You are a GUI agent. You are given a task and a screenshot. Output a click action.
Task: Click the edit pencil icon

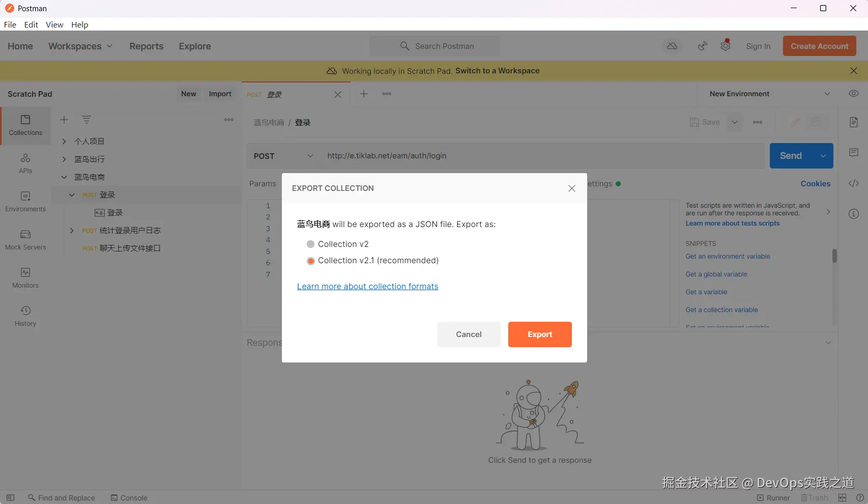point(795,122)
